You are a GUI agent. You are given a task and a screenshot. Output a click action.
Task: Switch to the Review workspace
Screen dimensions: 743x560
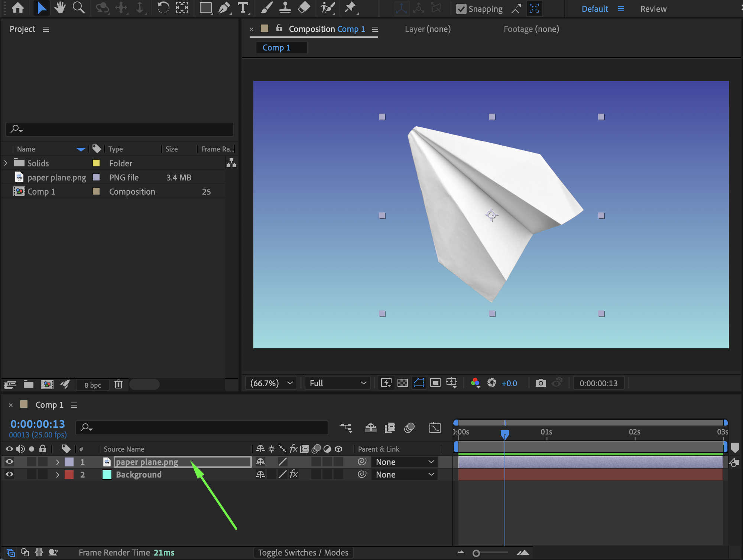click(653, 9)
